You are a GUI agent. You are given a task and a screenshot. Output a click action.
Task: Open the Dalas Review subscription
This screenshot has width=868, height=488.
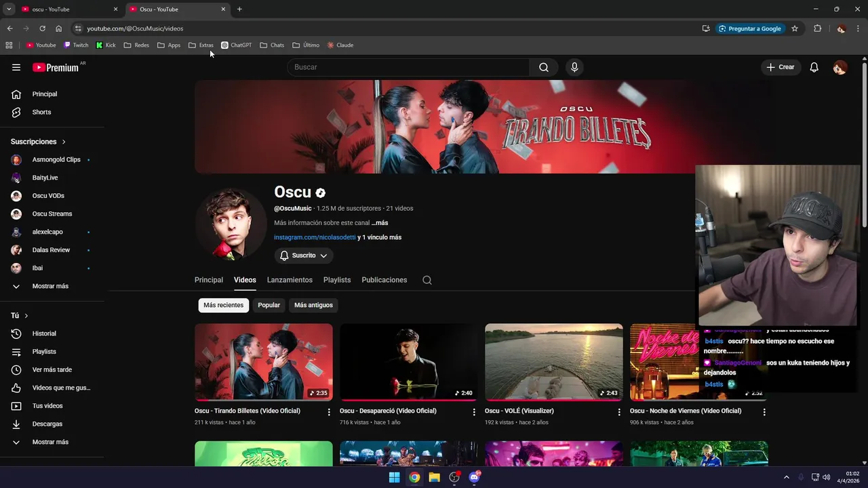coord(52,250)
